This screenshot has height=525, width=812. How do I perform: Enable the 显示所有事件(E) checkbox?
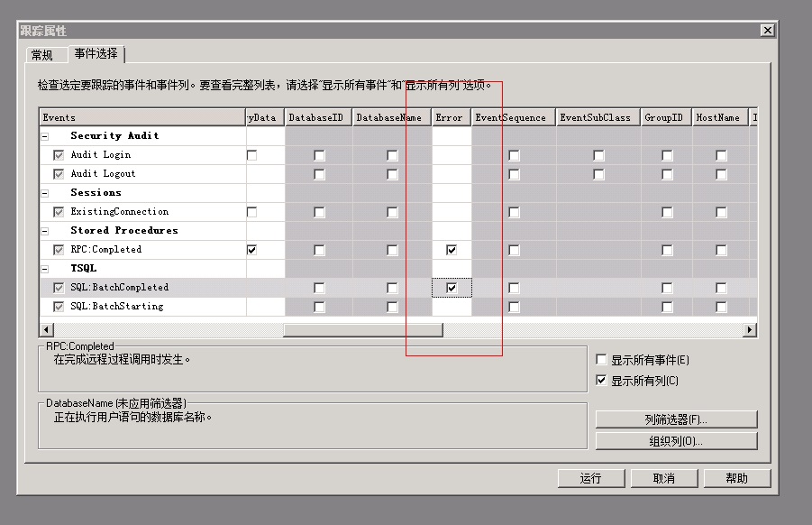pos(602,359)
